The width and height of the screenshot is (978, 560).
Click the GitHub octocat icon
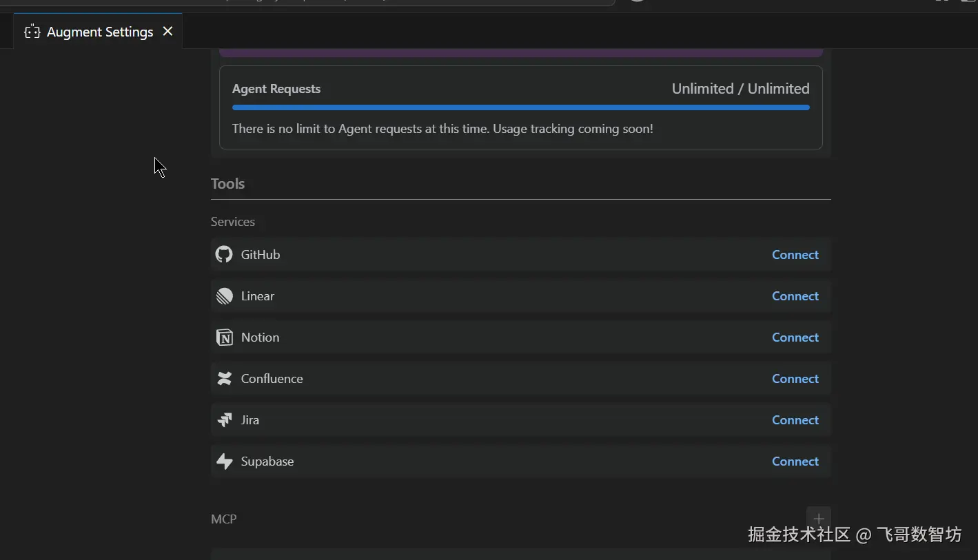224,254
